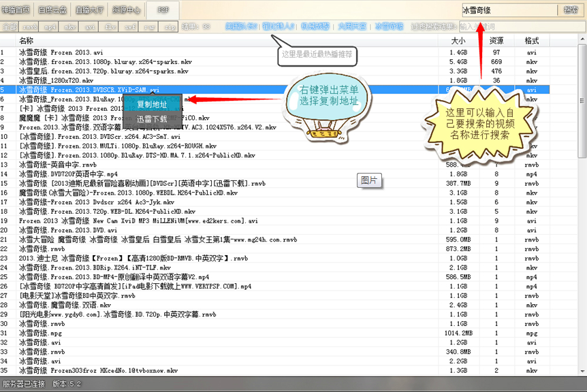
Task: Show all formats with the 全部 filter
Action: (x=10, y=27)
